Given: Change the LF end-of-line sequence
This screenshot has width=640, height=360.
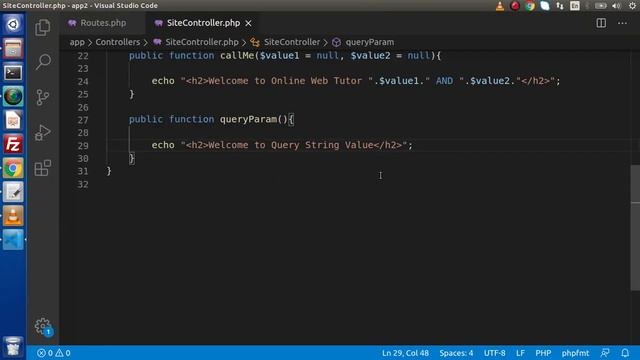Looking at the screenshot, I should [520, 353].
